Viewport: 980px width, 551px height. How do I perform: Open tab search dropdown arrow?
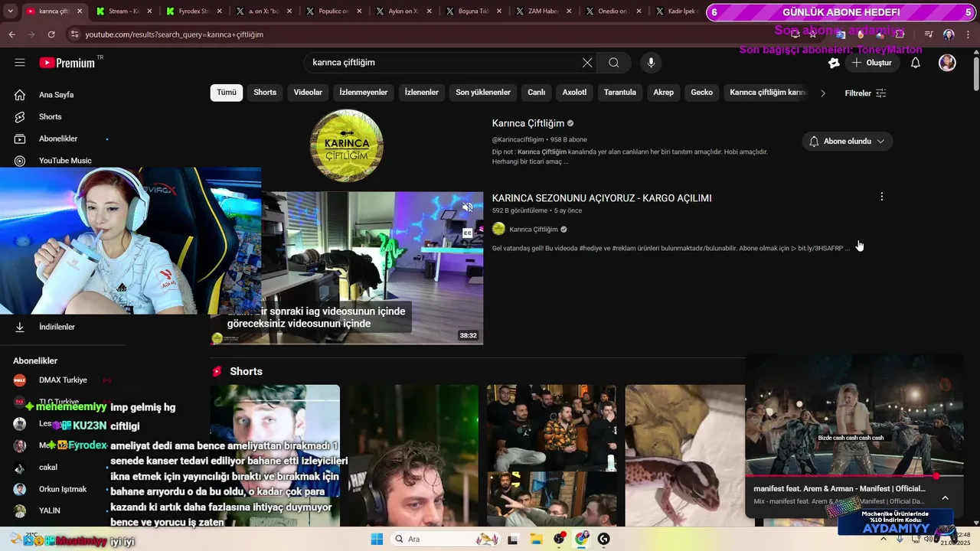[10, 11]
